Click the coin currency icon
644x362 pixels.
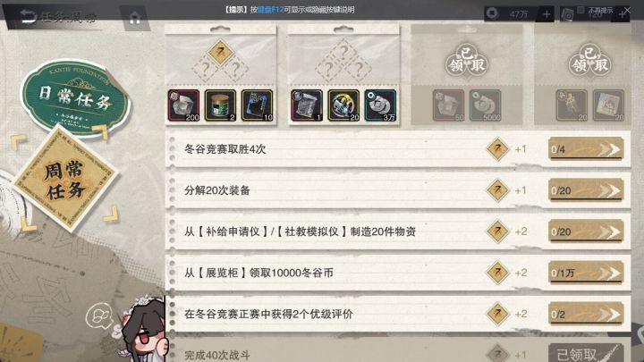492,14
